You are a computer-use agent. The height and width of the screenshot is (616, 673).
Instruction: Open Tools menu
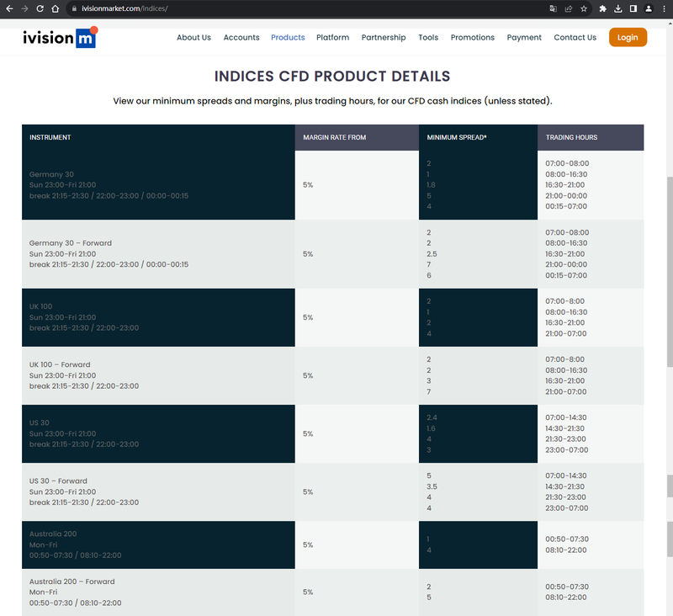[428, 37]
